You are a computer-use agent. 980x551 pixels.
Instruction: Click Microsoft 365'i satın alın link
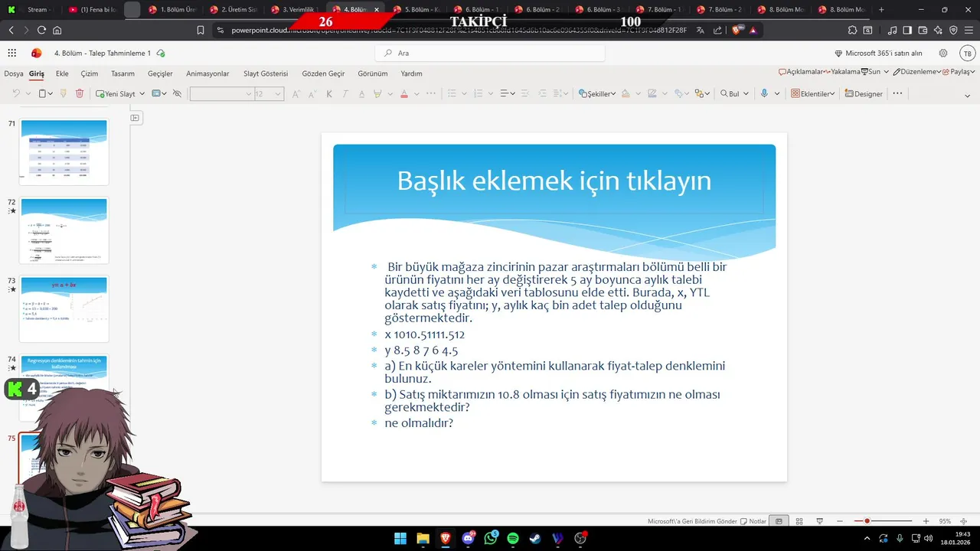pyautogui.click(x=878, y=54)
